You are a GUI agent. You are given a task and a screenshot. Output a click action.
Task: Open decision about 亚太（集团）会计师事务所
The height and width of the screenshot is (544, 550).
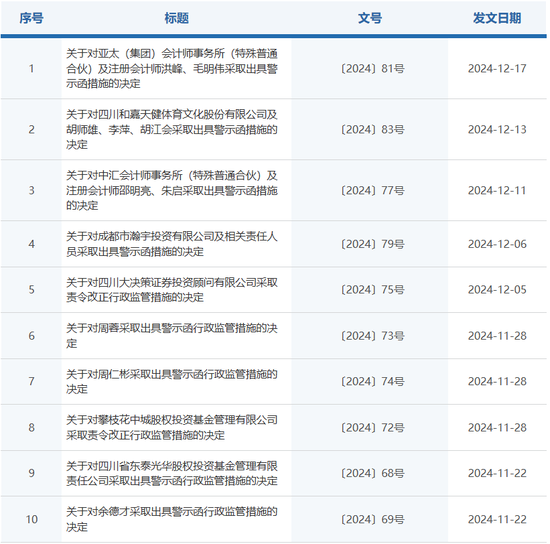pyautogui.click(x=172, y=69)
